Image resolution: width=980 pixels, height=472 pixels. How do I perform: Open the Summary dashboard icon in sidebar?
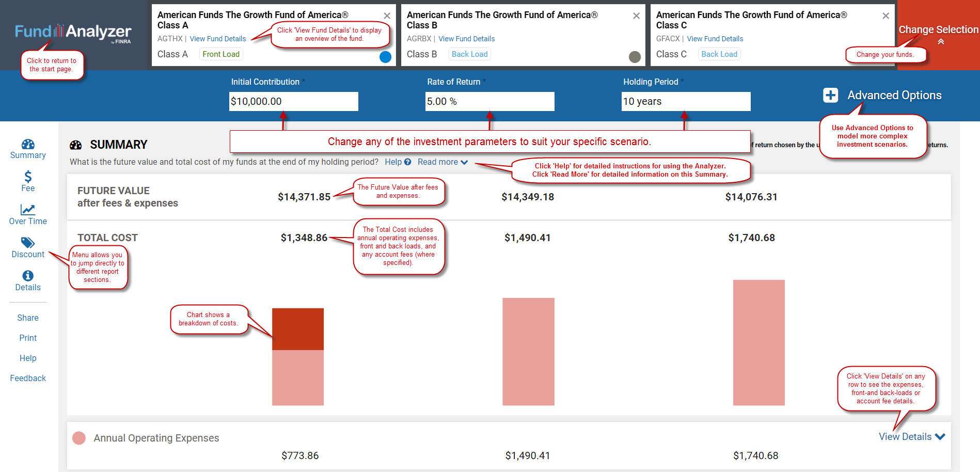point(28,144)
